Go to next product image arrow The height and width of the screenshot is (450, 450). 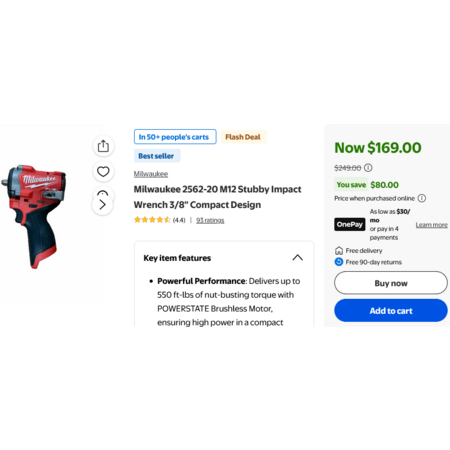click(103, 204)
